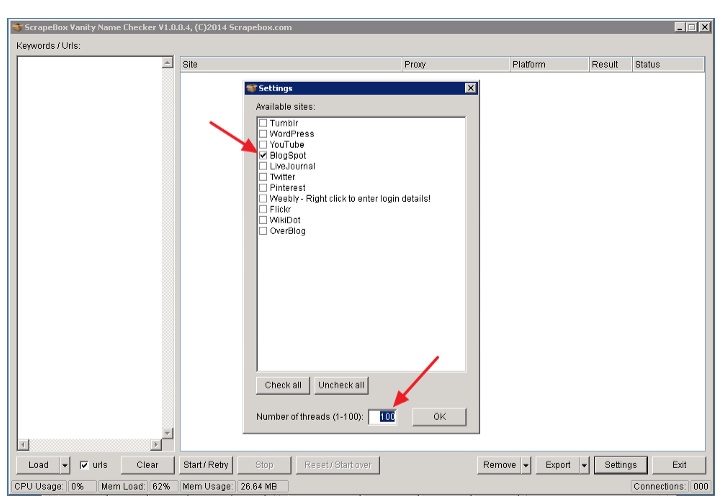The width and height of the screenshot is (720, 504).
Task: Click the Connections 000 value
Action: (701, 487)
